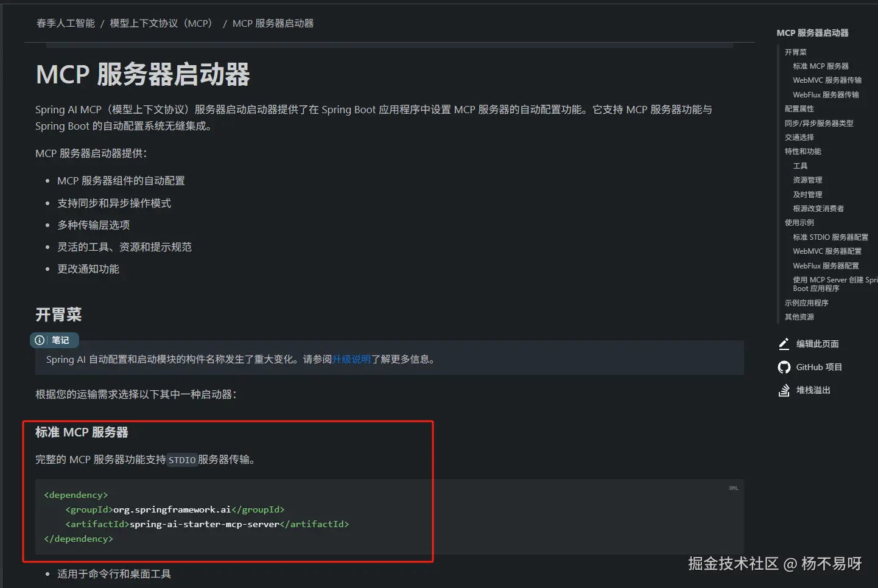
Task: Select 其他资源 in table of contents
Action: pos(799,317)
